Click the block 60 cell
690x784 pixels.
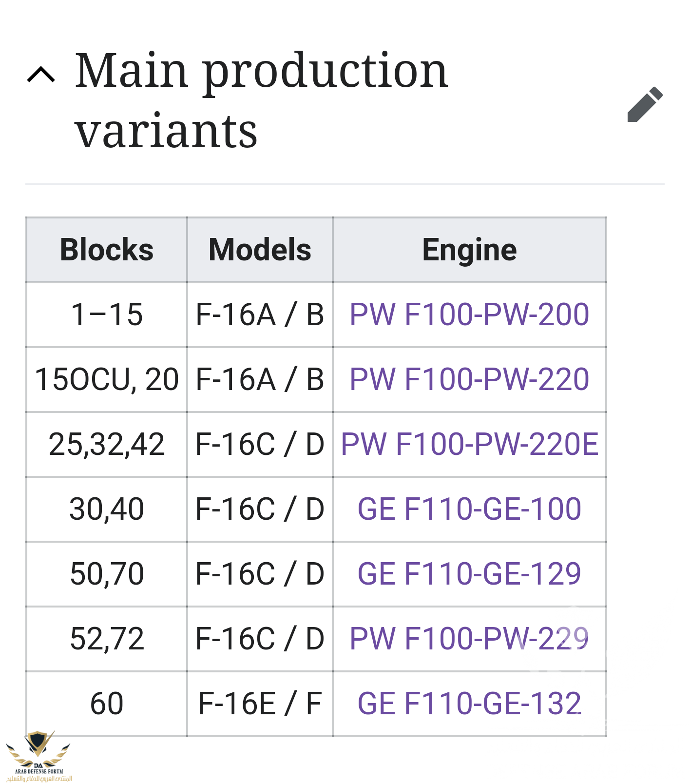click(x=107, y=704)
